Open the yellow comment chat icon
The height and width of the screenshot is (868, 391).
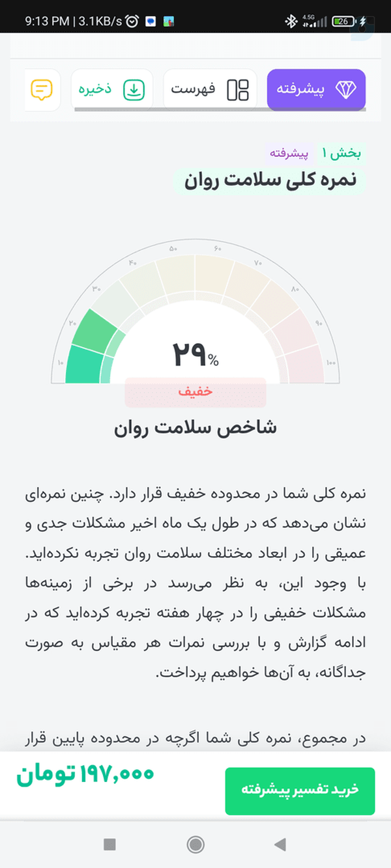[42, 89]
